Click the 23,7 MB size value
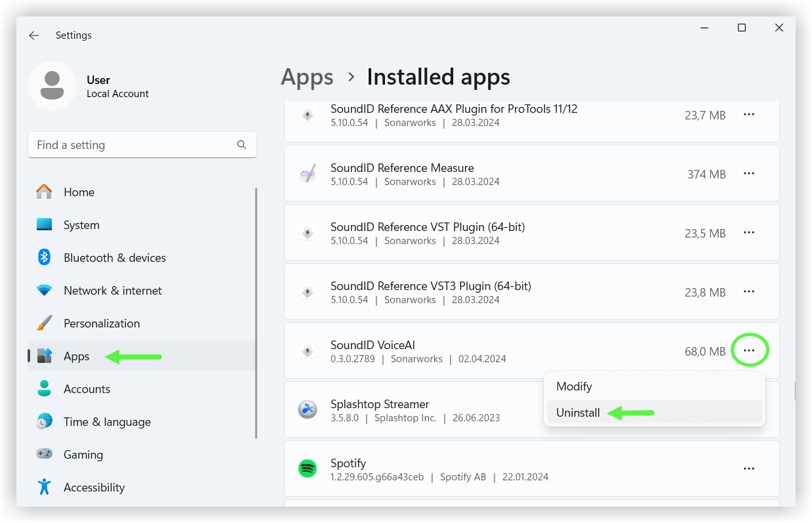Image resolution: width=812 pixels, height=523 pixels. tap(705, 115)
